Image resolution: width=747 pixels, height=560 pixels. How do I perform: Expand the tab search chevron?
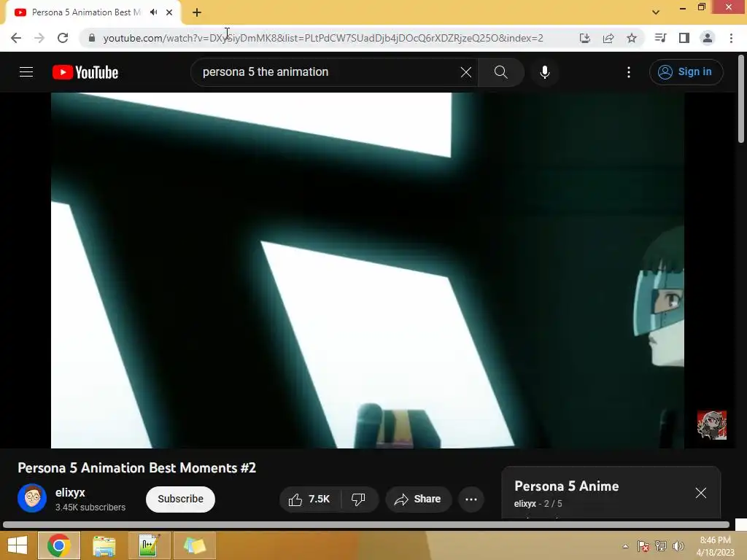(x=656, y=12)
